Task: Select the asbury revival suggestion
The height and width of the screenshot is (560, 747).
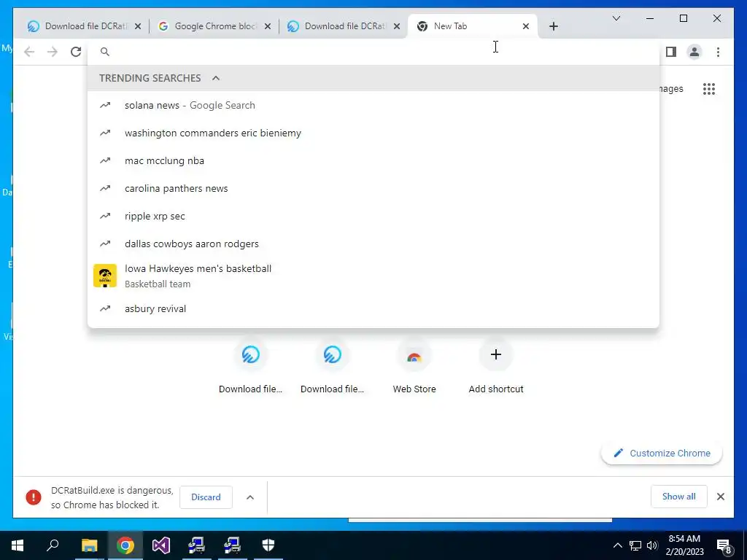Action: [373, 308]
